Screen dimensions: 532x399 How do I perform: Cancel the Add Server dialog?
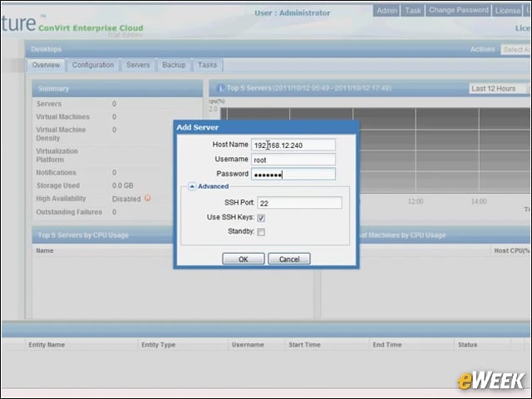click(x=289, y=259)
